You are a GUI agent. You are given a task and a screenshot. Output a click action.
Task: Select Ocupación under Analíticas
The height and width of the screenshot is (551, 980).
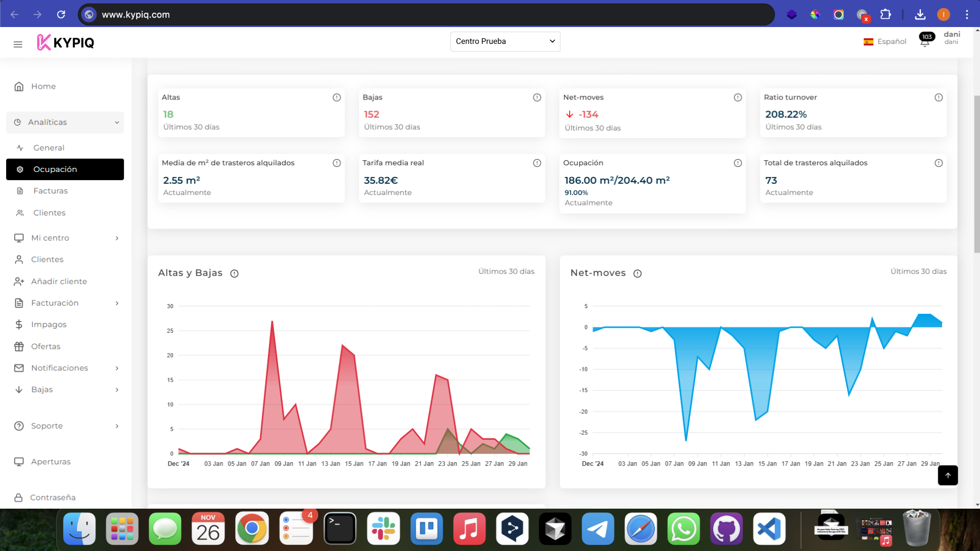pyautogui.click(x=55, y=169)
